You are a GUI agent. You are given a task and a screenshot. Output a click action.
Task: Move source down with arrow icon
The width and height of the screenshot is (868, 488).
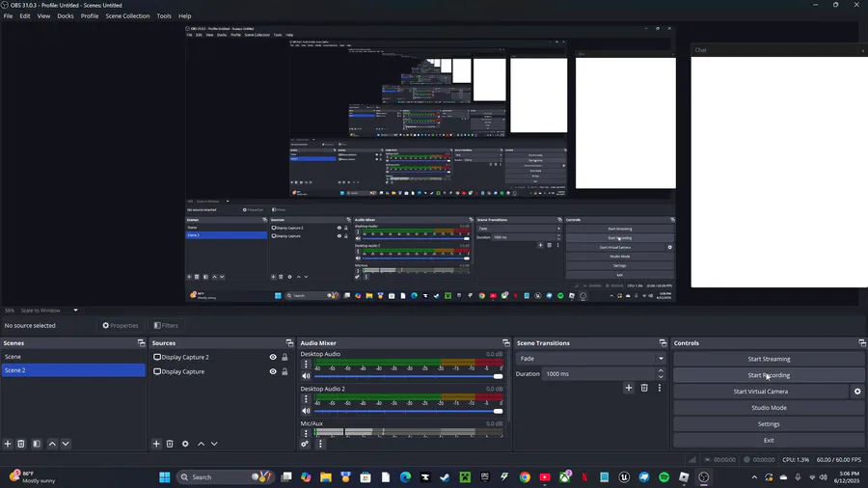(214, 444)
